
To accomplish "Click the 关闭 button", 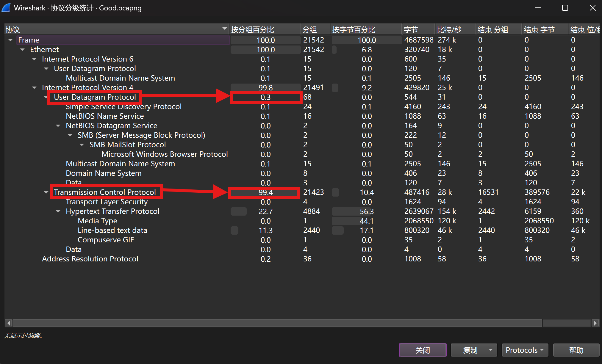I will pos(423,350).
